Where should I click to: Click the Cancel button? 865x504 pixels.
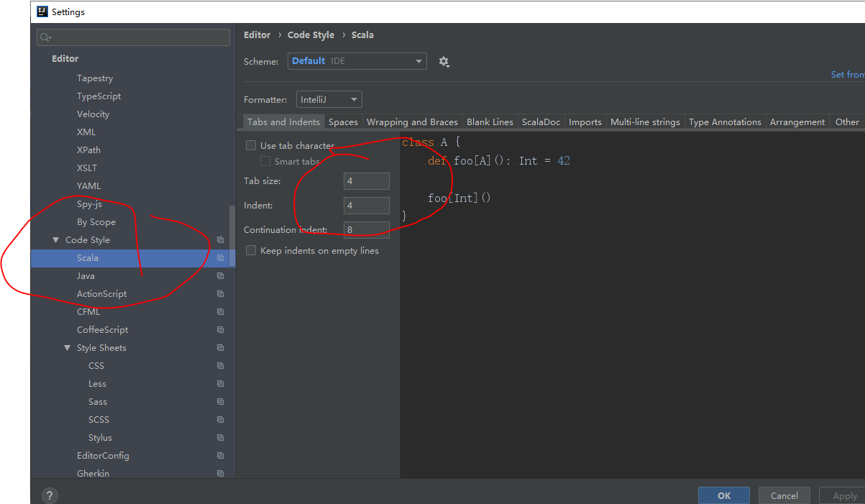(784, 495)
